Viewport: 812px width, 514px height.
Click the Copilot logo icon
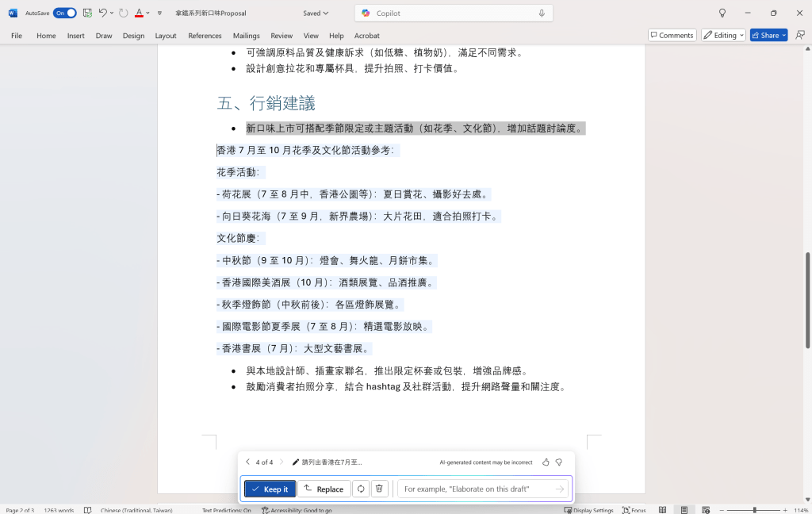tap(366, 13)
